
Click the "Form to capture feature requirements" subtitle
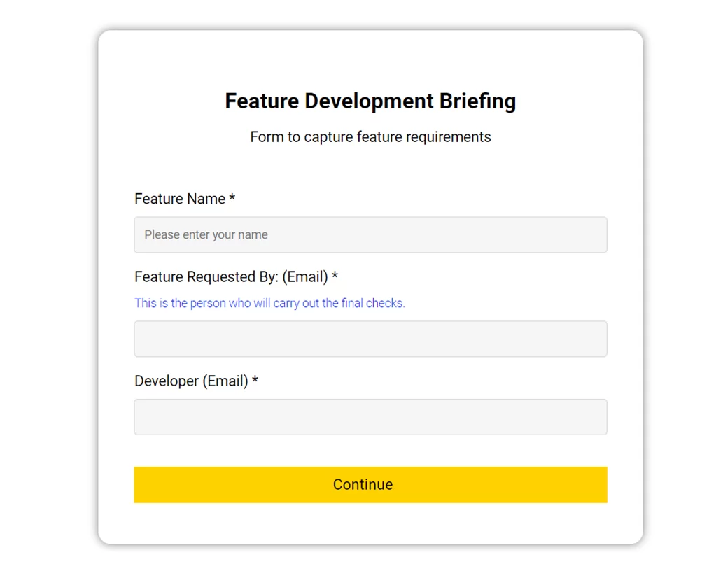(x=370, y=137)
